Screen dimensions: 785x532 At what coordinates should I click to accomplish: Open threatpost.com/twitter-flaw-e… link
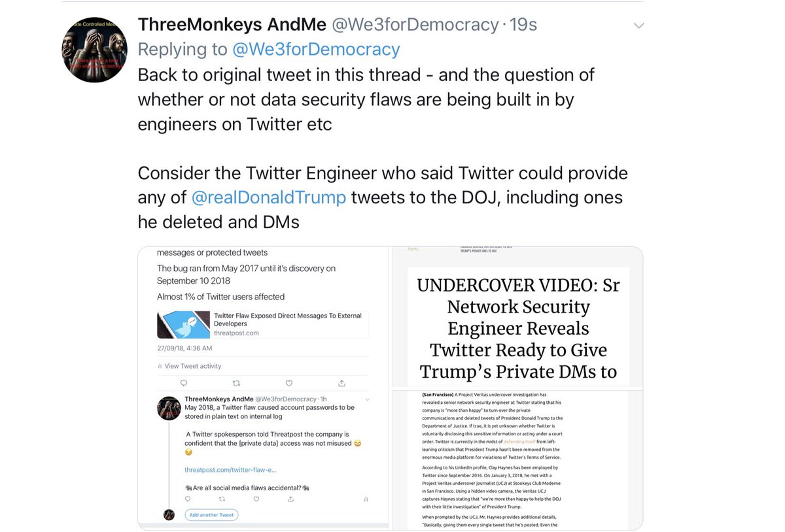(230, 470)
